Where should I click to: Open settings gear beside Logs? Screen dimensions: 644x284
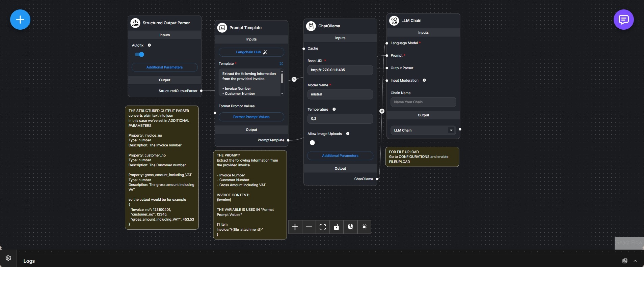(x=8, y=258)
